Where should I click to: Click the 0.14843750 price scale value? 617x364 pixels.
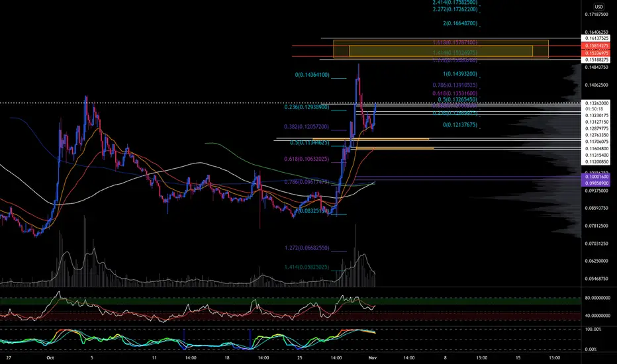(x=596, y=68)
